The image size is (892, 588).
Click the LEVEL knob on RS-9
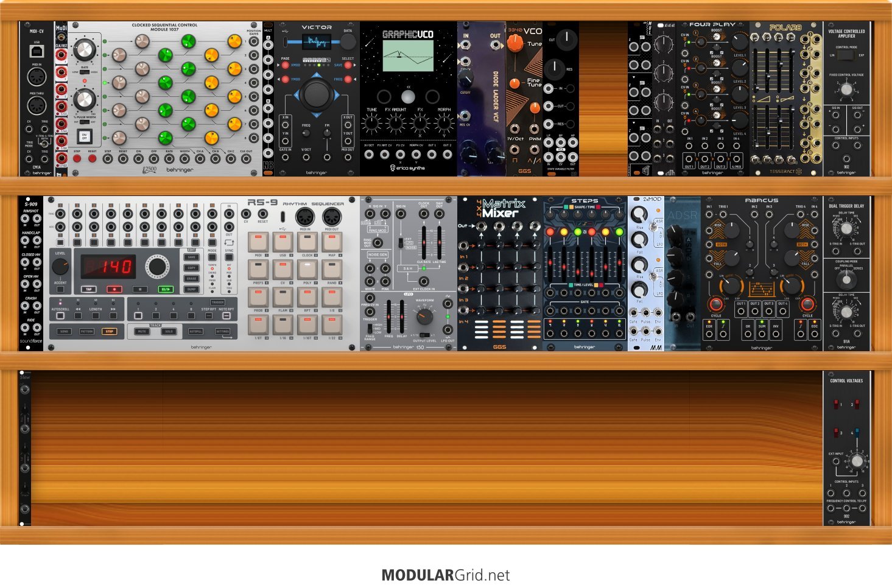click(x=60, y=266)
